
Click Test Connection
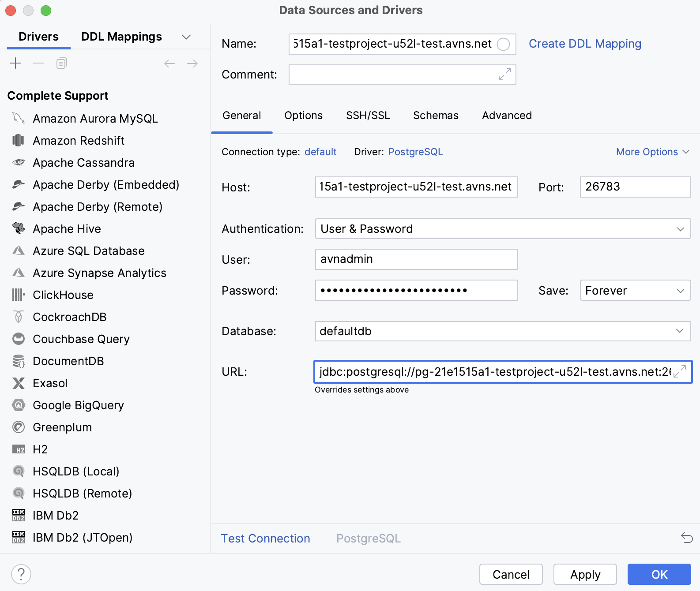(265, 539)
